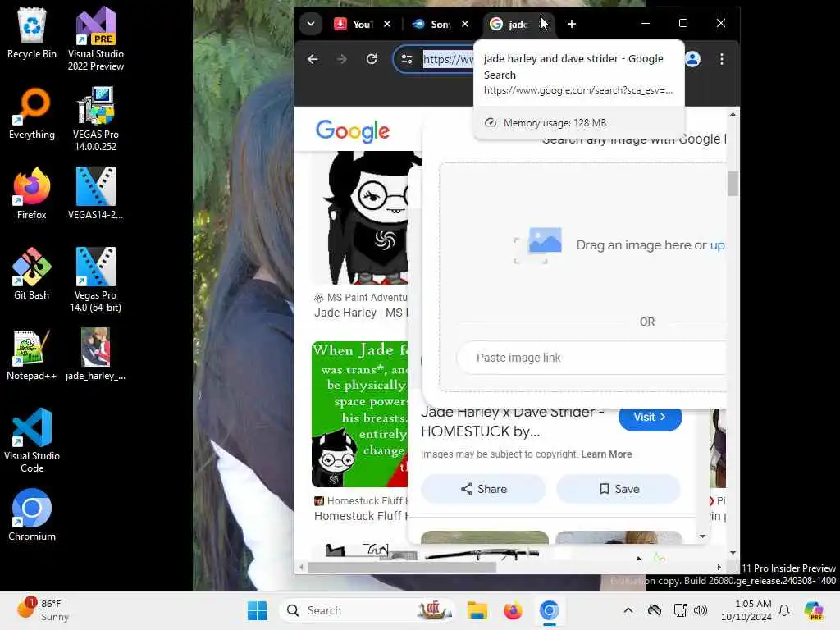Screen dimensions: 840x630
Task: Open the Windows Start menu
Action: (x=257, y=610)
